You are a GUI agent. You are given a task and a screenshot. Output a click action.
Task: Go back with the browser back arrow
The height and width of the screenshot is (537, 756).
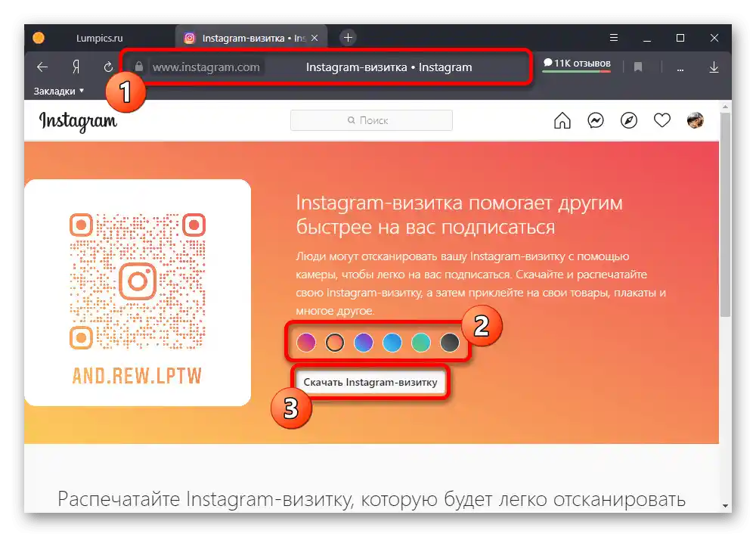tap(42, 67)
